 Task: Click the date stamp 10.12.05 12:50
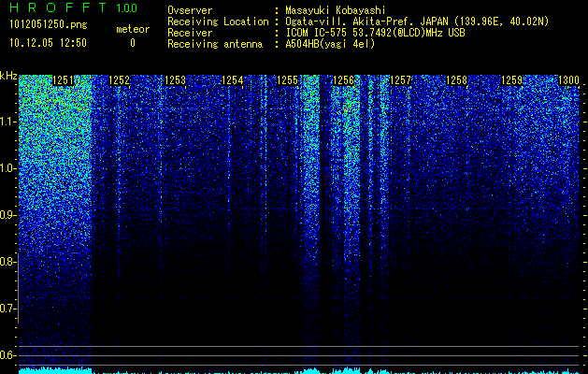[x=48, y=43]
